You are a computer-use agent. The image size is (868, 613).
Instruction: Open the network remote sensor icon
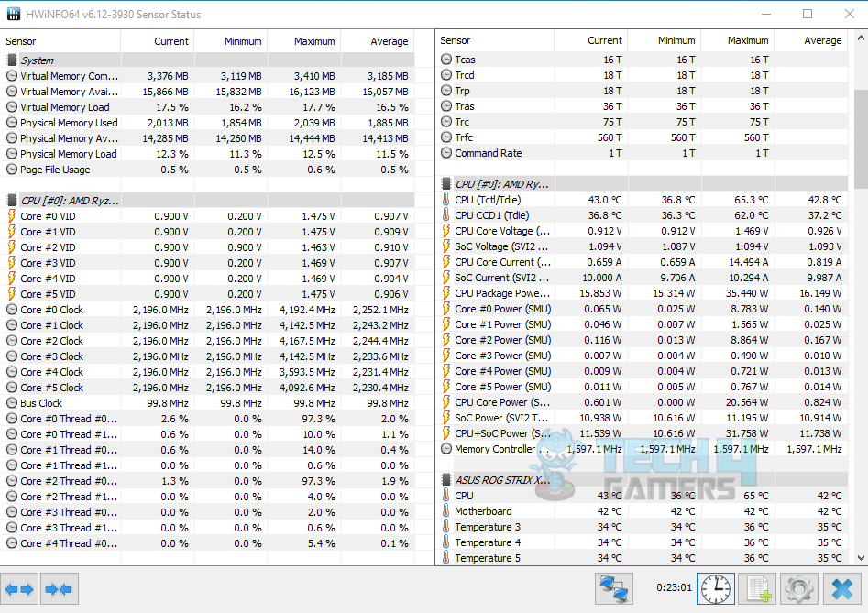pos(613,589)
